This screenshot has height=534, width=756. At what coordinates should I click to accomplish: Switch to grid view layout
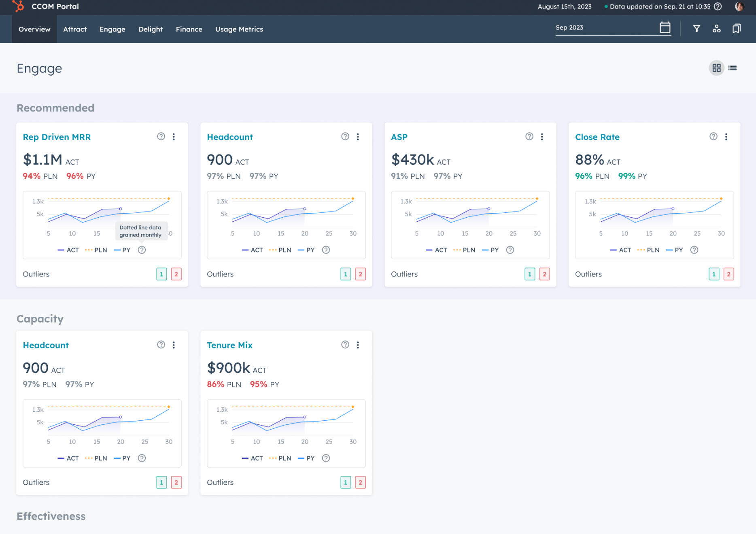[x=716, y=68]
